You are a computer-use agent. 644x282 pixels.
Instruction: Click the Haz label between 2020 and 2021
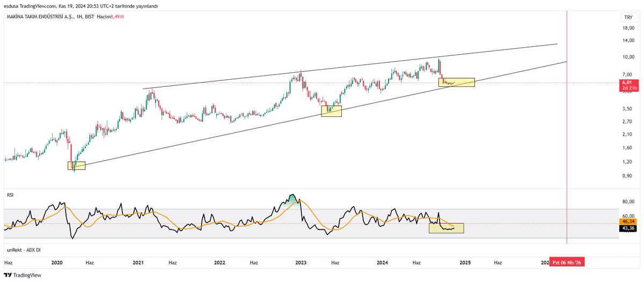point(90,263)
